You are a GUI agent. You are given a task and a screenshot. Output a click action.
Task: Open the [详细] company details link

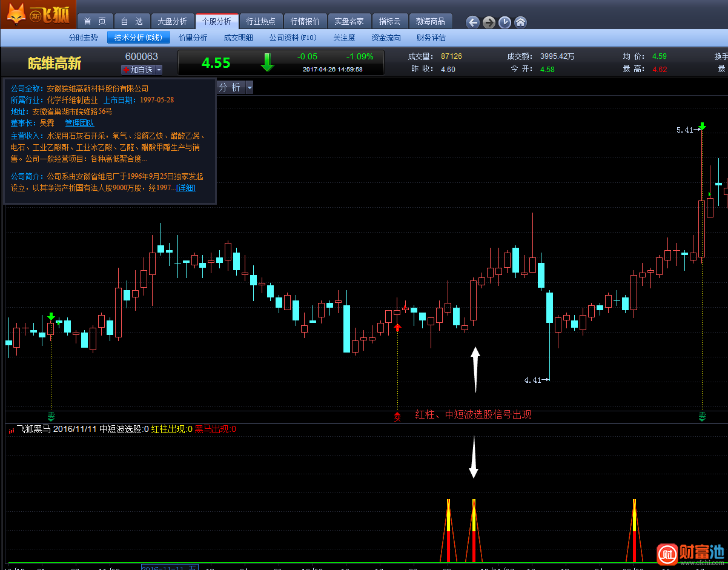click(x=186, y=188)
